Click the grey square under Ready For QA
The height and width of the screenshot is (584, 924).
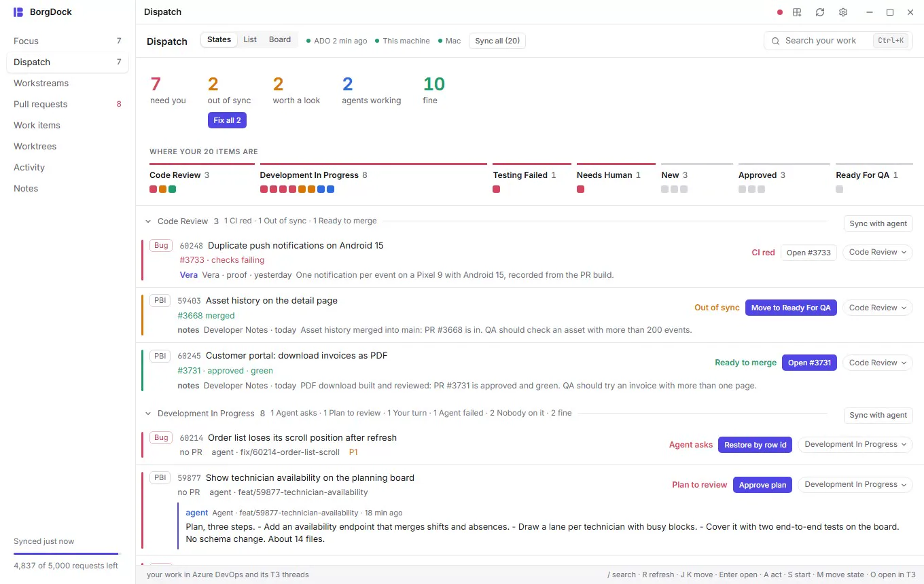click(x=840, y=189)
